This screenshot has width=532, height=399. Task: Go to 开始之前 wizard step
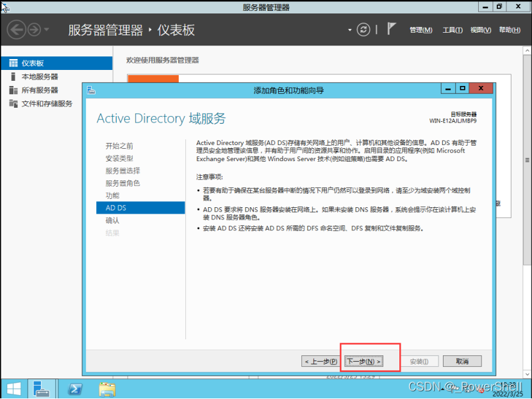(119, 146)
